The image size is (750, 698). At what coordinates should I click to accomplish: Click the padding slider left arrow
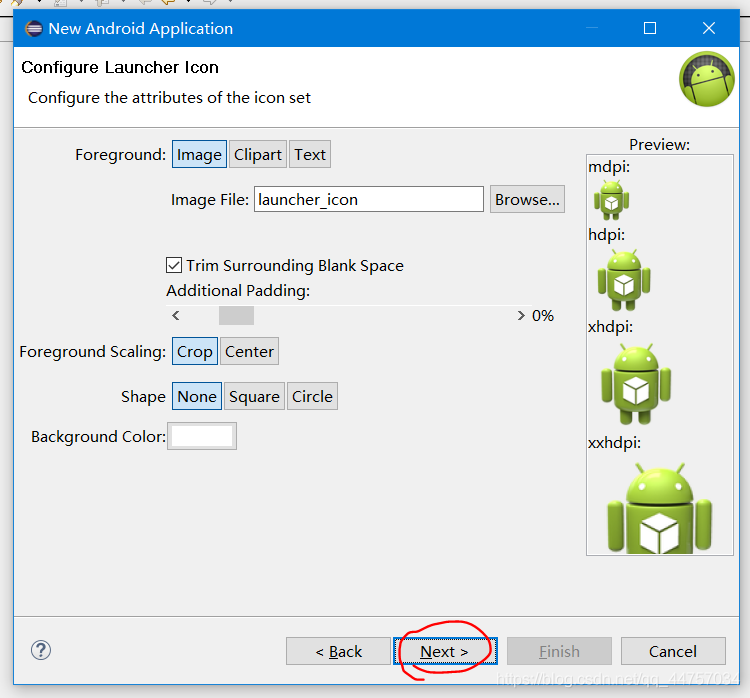coord(176,315)
